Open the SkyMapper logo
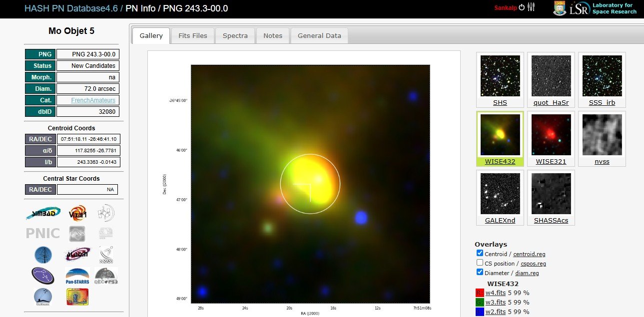 43,297
